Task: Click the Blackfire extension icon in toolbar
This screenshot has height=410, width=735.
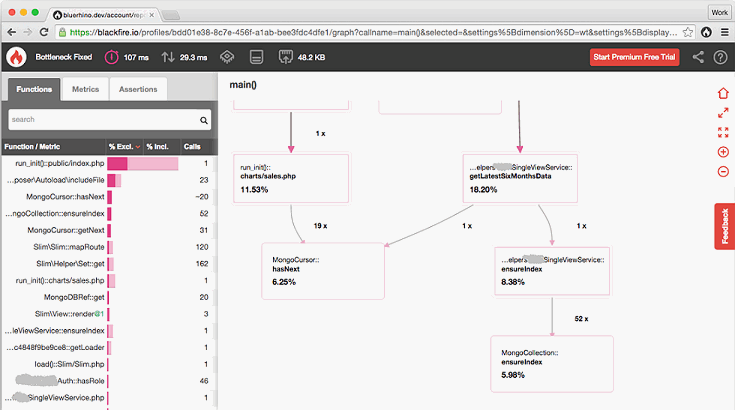Action: point(706,32)
